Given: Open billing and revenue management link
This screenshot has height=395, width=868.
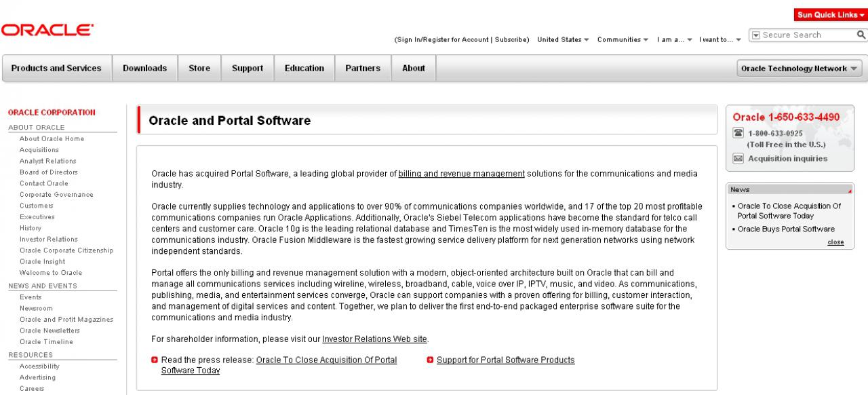Looking at the screenshot, I should [462, 174].
